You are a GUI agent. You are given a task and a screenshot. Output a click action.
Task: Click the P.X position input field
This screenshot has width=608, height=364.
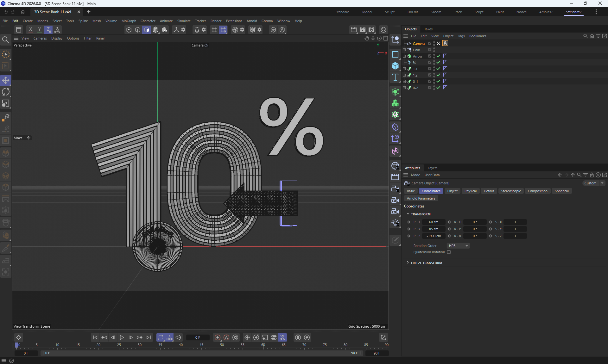[x=434, y=222]
